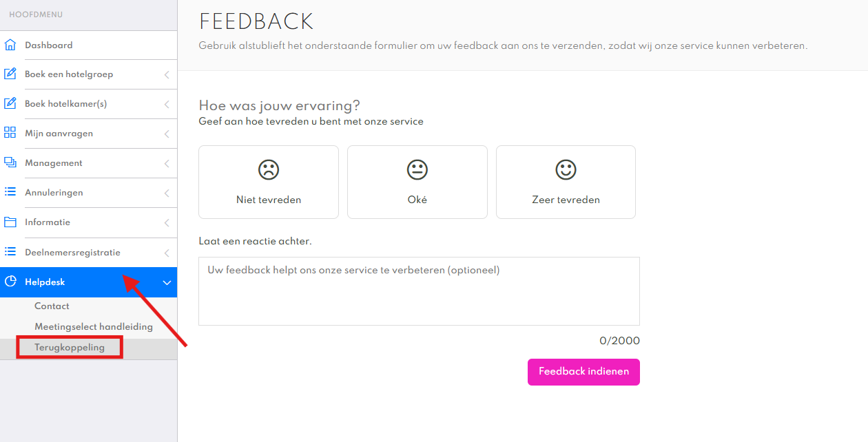
Task: Expand the Deelnemersregistratie chevron
Action: [167, 253]
